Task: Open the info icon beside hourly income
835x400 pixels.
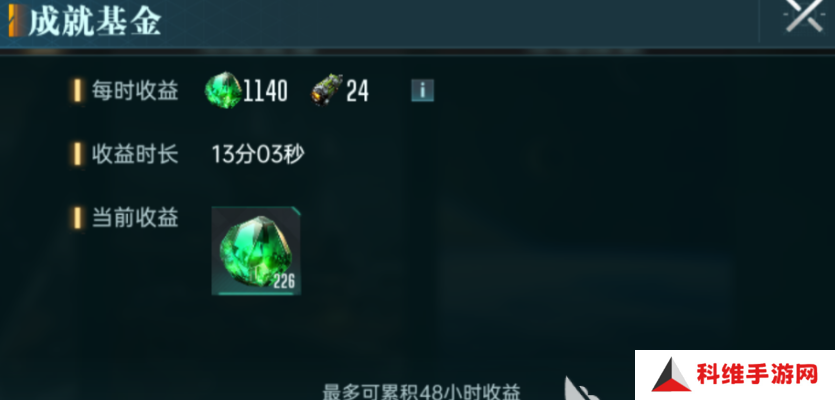Action: [422, 91]
